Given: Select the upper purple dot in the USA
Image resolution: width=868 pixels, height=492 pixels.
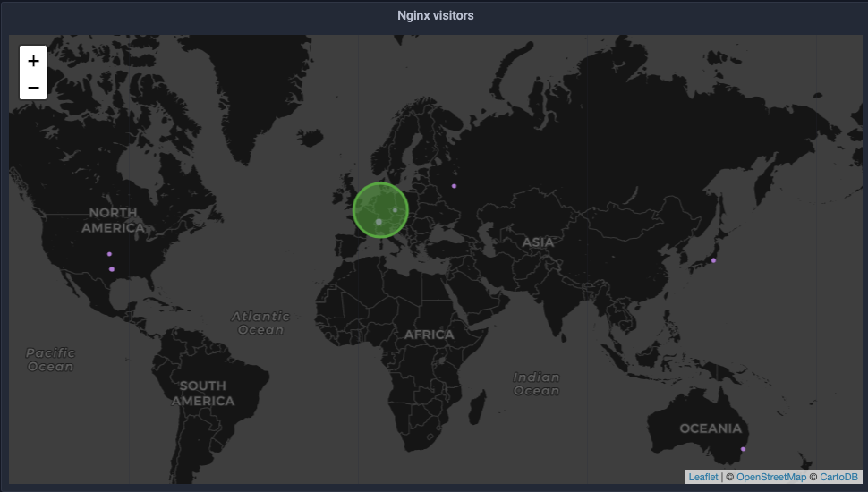Looking at the screenshot, I should [x=109, y=254].
